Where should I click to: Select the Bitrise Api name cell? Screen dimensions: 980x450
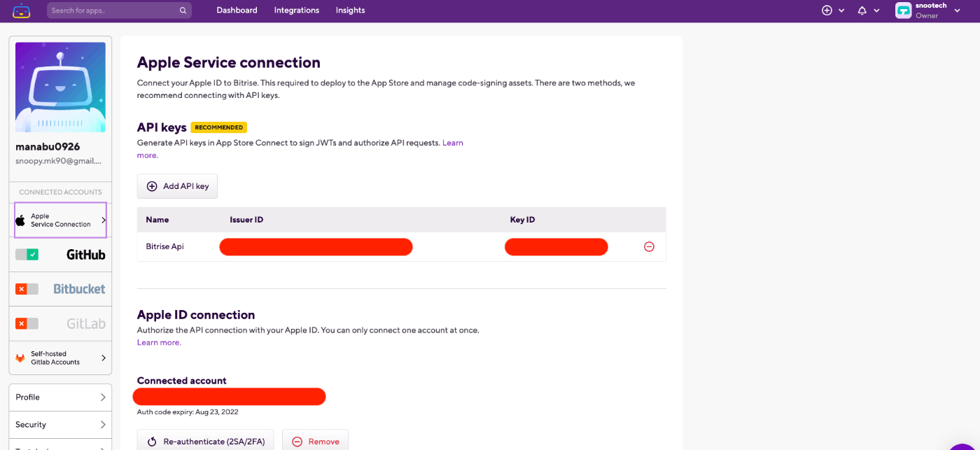click(x=164, y=246)
